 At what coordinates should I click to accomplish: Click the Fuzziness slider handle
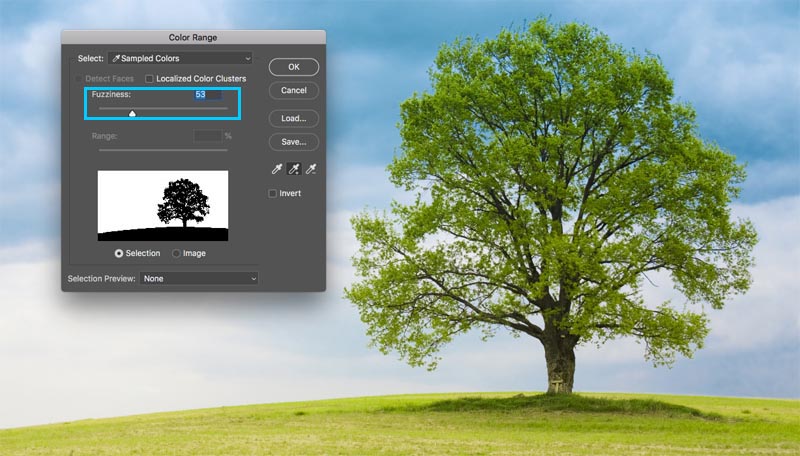pyautogui.click(x=132, y=113)
